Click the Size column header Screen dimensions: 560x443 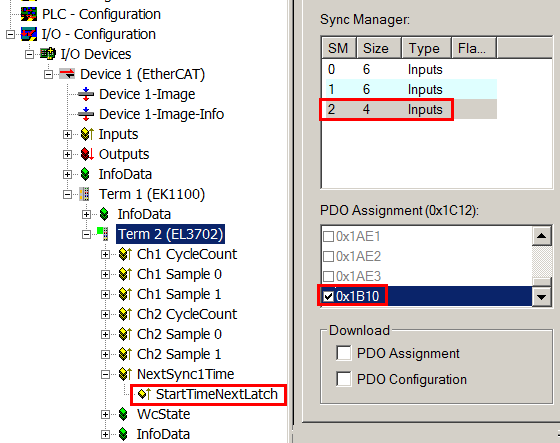[379, 48]
